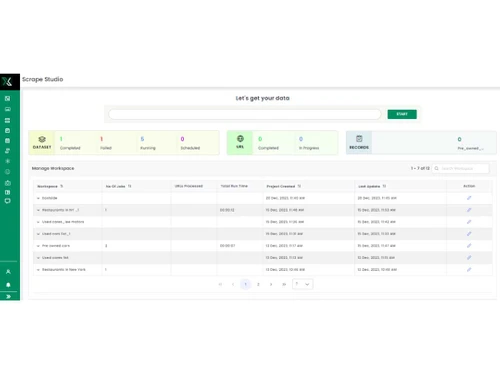Go to the next page arrow
The height and width of the screenshot is (375, 500).
[271, 284]
